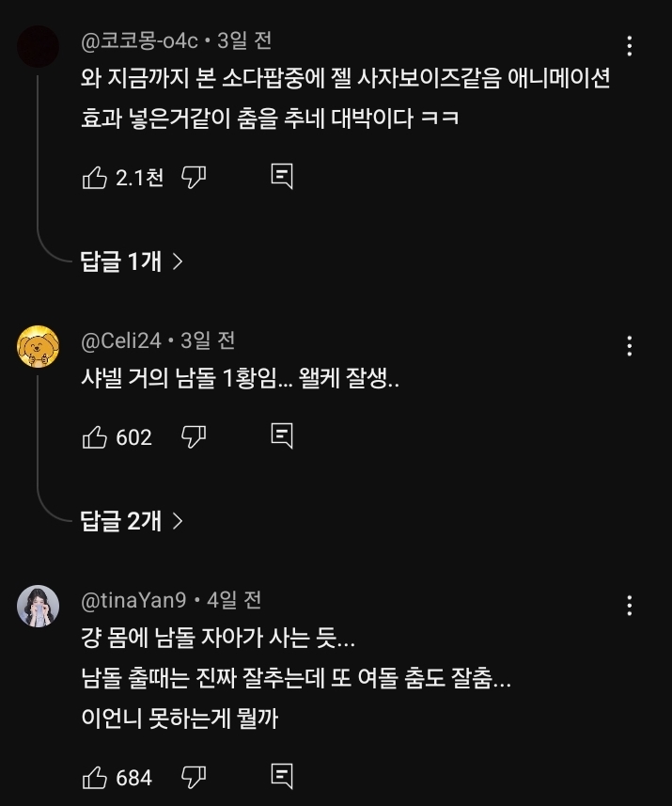Open options menu for @tinaYan9's comment
This screenshot has width=672, height=806.
(x=629, y=605)
